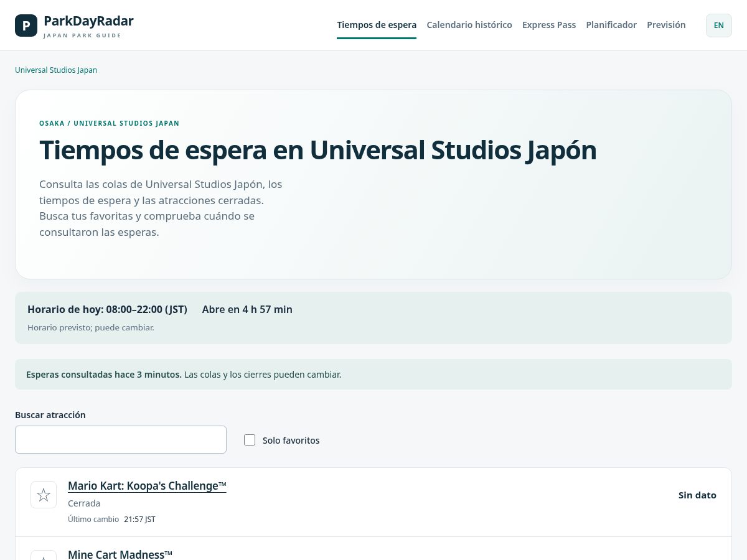Focus the Buscar atracción search field
The image size is (747, 560).
coord(121,439)
